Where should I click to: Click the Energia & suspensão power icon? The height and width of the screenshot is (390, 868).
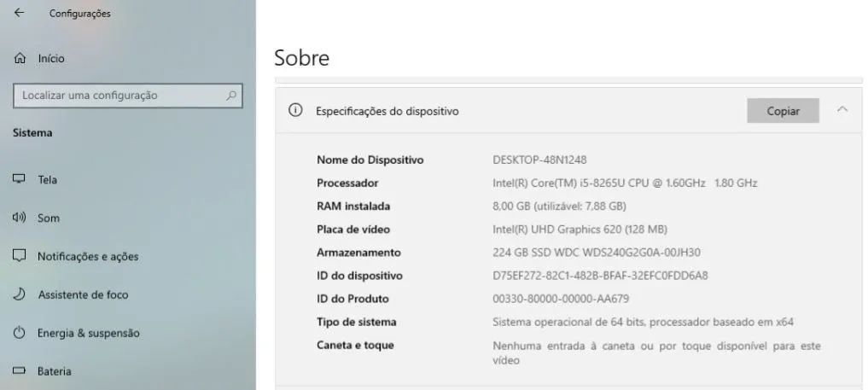coord(20,333)
